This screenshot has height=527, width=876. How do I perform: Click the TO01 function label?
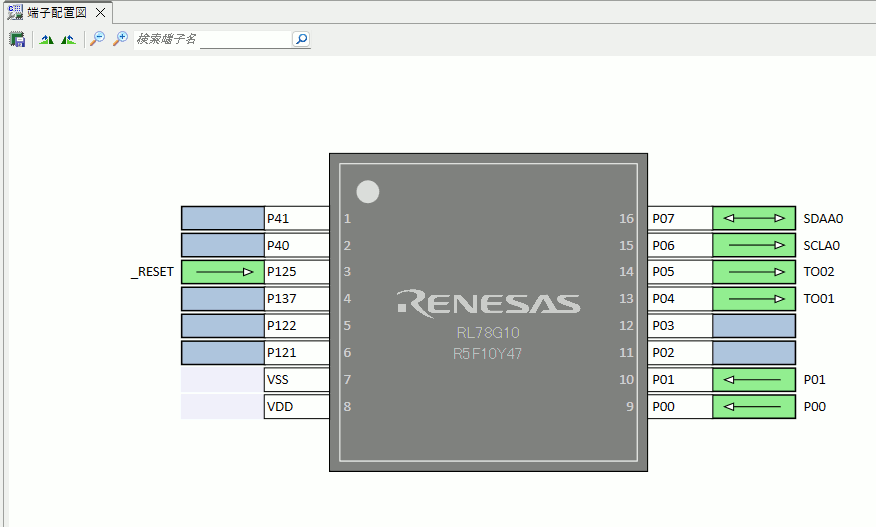point(818,298)
